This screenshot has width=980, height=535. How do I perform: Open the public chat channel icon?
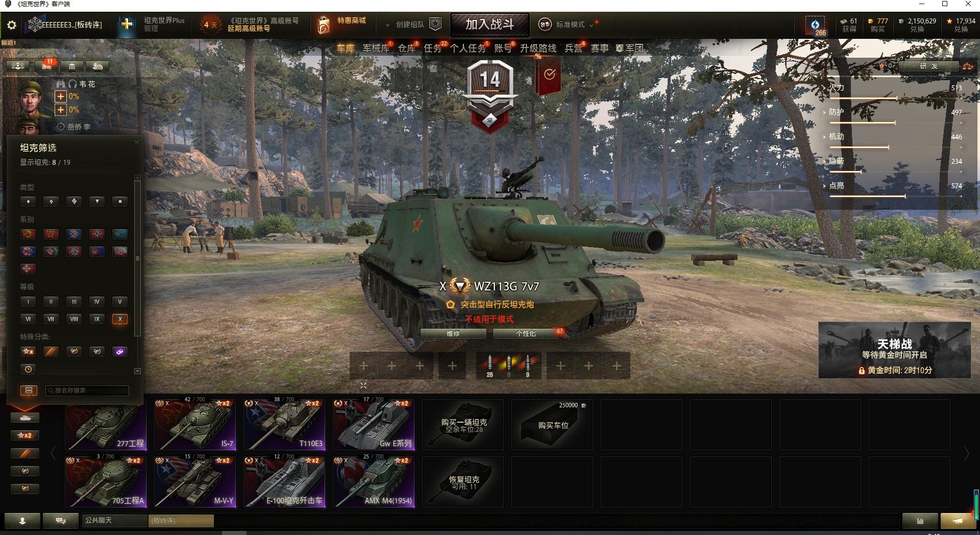click(61, 521)
